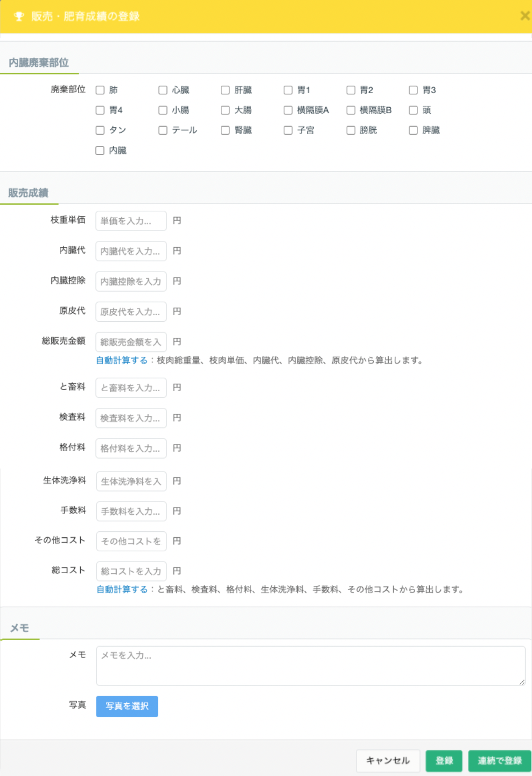Close the 販売・肥育成績の登録 dialog
532x776 pixels.
(525, 16)
